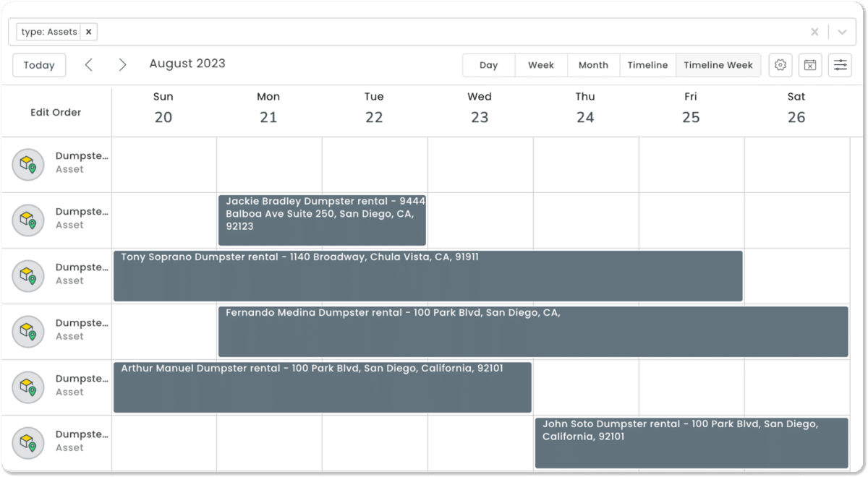The height and width of the screenshot is (477, 868).
Task: Select the Timeline view tab
Action: click(647, 65)
